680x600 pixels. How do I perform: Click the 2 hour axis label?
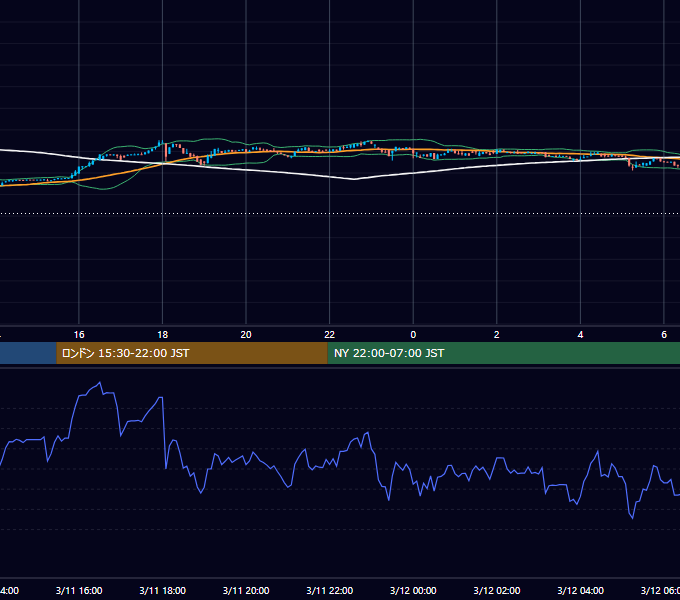[497, 335]
